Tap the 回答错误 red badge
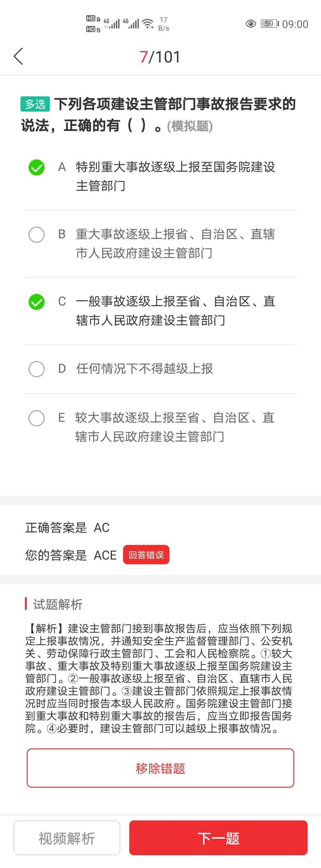This screenshot has width=321, height=868. [146, 555]
